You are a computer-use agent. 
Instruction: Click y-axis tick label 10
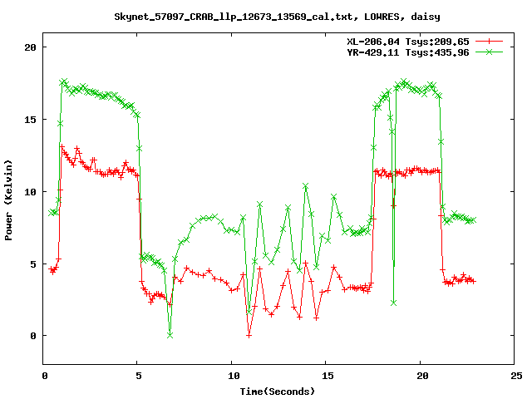click(30, 192)
